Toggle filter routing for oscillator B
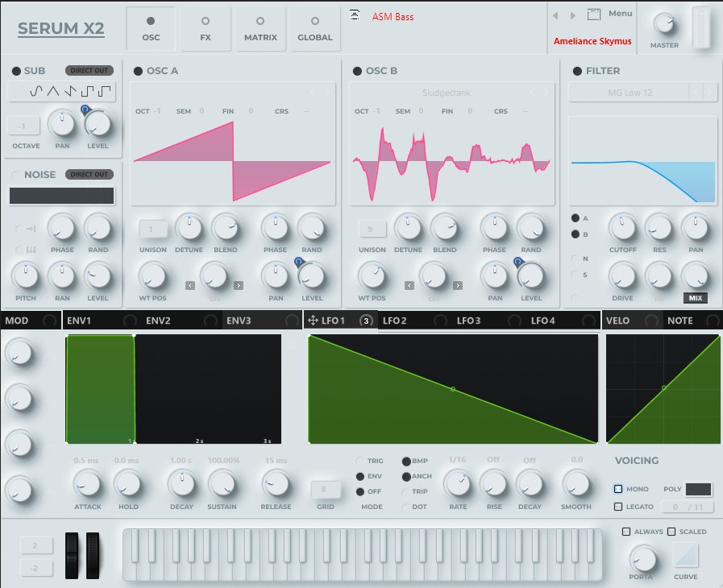Image resolution: width=723 pixels, height=588 pixels. click(575, 234)
